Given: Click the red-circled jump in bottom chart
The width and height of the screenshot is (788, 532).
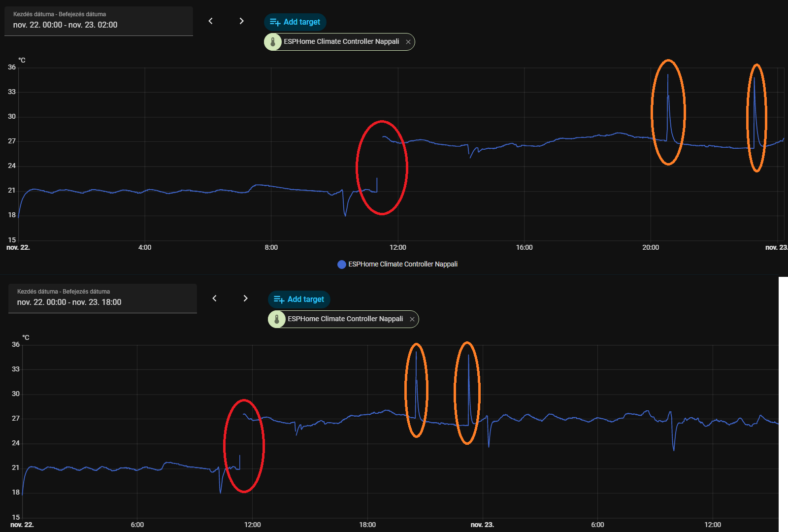Looking at the screenshot, I should (x=244, y=446).
